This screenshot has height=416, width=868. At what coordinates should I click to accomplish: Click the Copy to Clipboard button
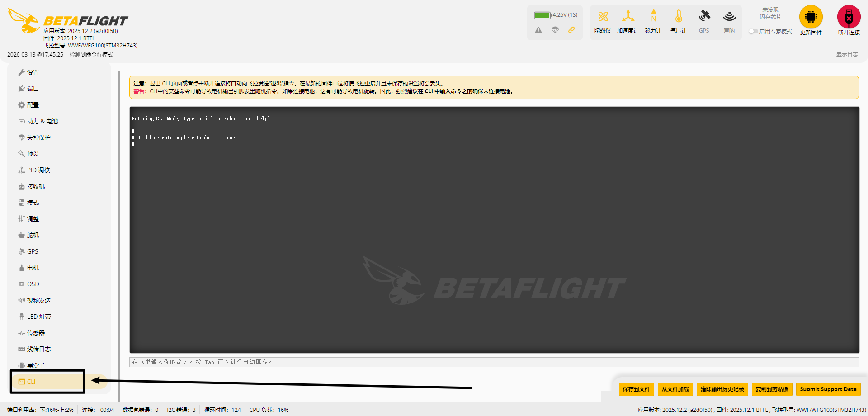point(772,389)
